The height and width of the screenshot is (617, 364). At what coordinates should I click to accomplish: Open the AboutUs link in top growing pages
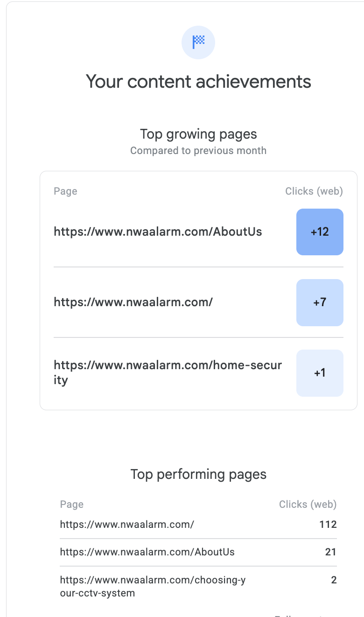[158, 231]
